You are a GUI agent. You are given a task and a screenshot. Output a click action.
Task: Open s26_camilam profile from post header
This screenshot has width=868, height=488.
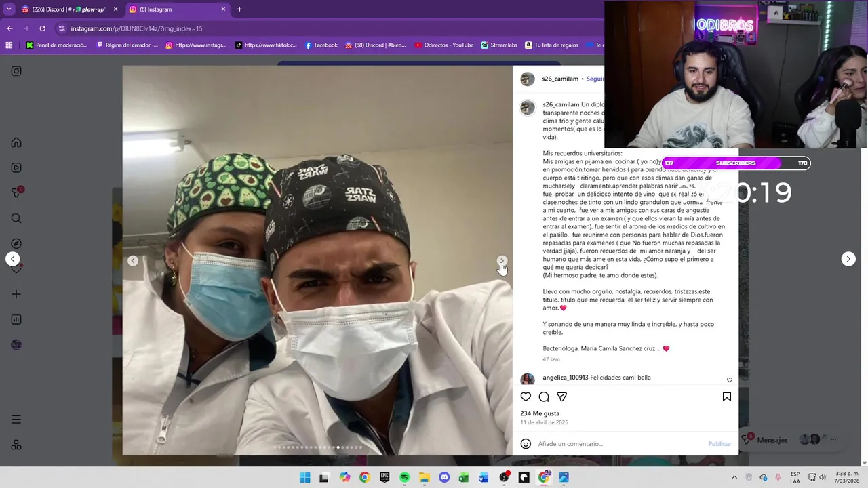point(560,79)
